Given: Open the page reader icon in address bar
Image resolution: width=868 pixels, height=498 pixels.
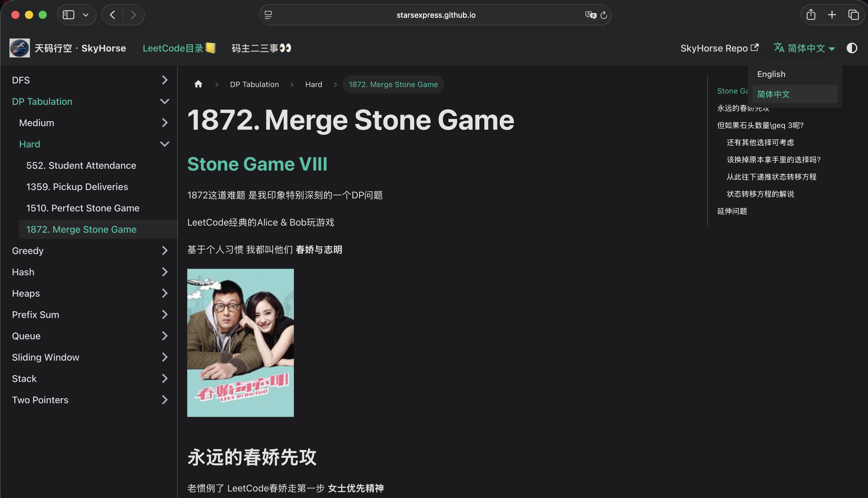Looking at the screenshot, I should pyautogui.click(x=268, y=15).
